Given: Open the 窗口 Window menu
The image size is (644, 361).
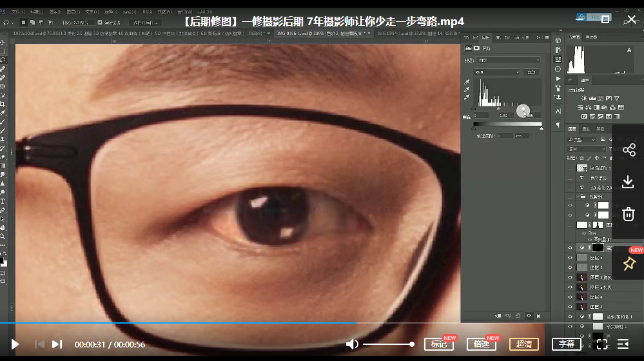Looking at the screenshot, I should [184, 12].
